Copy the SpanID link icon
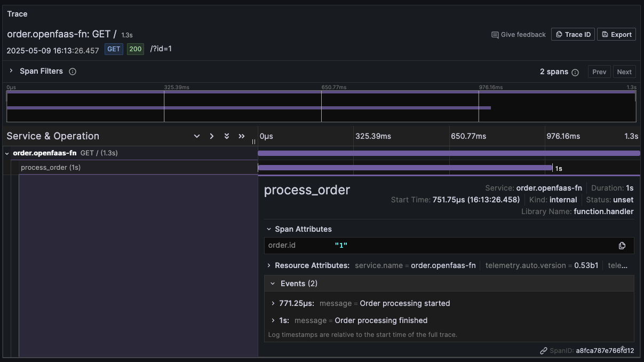The height and width of the screenshot is (362, 644). pyautogui.click(x=544, y=351)
